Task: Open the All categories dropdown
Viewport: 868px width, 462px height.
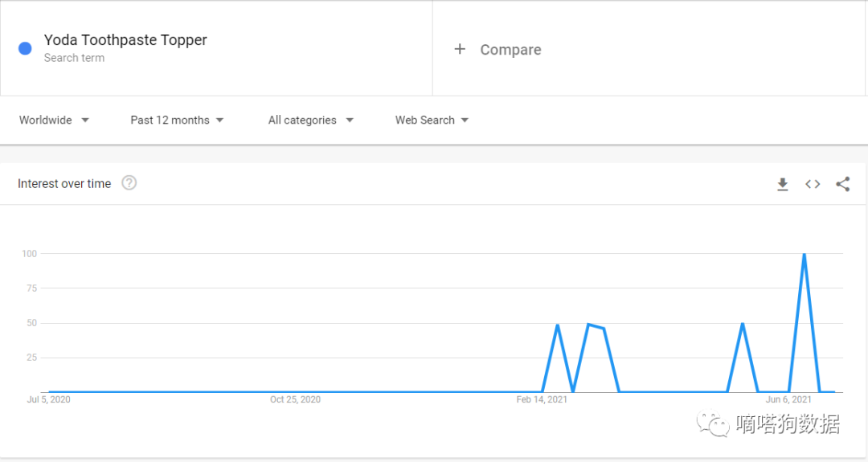Action: (310, 121)
